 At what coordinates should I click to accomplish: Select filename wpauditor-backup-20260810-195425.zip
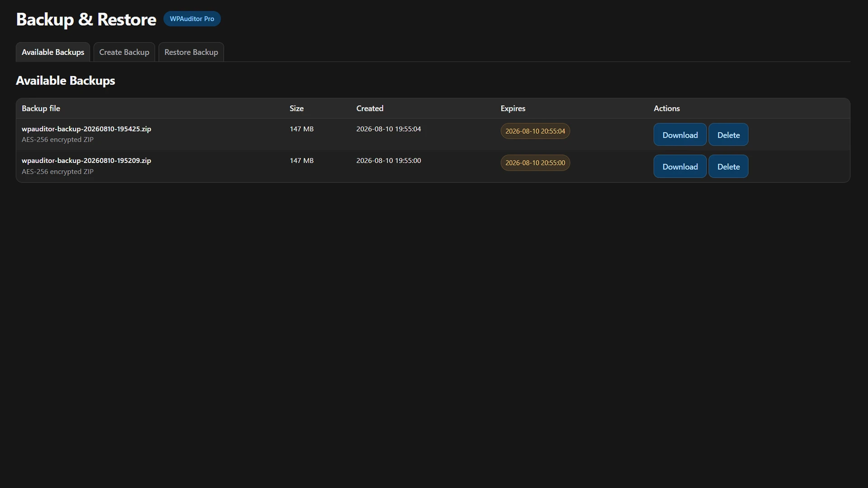click(86, 129)
